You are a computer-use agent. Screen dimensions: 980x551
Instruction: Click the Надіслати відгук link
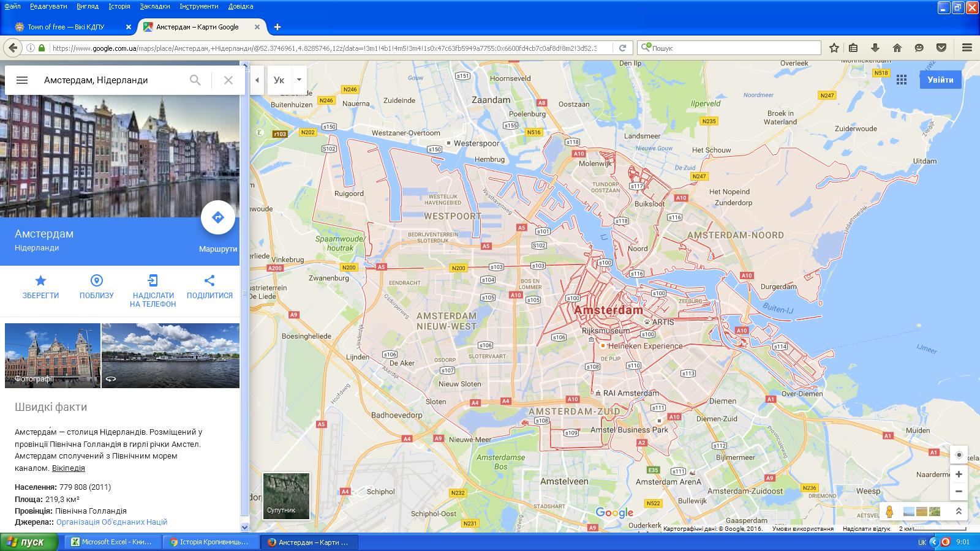coord(866,528)
